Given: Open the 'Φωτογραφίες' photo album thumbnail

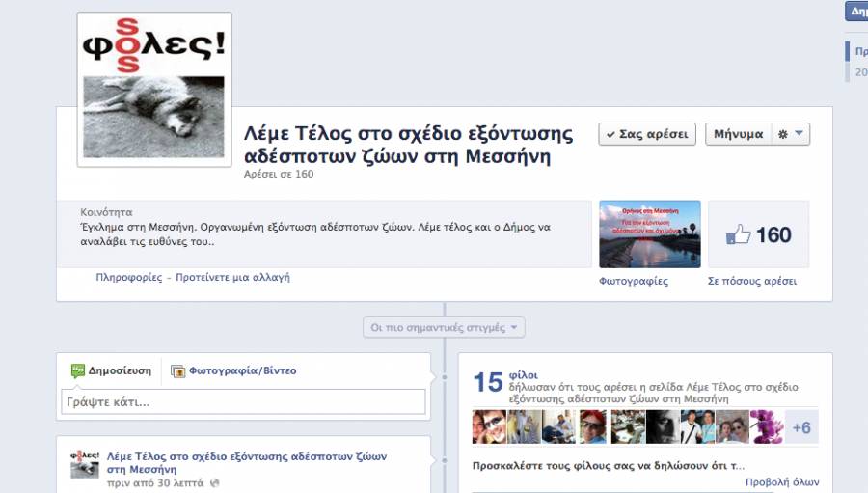Looking at the screenshot, I should [x=649, y=234].
